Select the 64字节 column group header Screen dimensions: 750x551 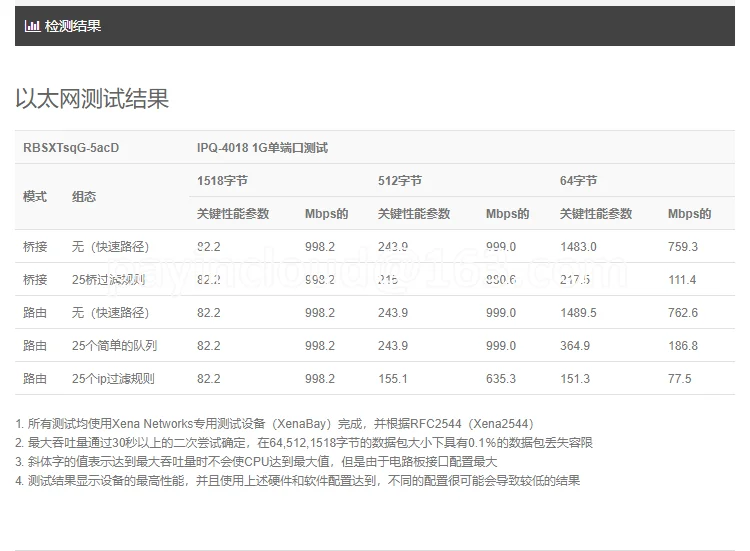578,181
